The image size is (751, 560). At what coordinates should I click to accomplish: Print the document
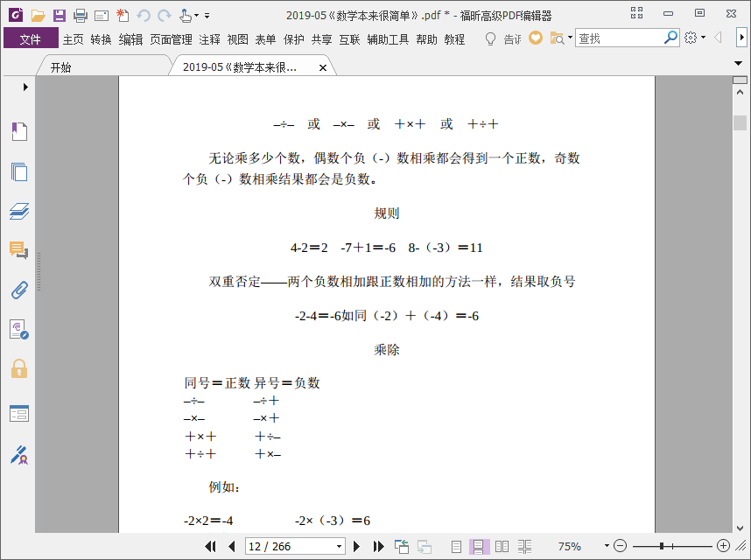81,16
